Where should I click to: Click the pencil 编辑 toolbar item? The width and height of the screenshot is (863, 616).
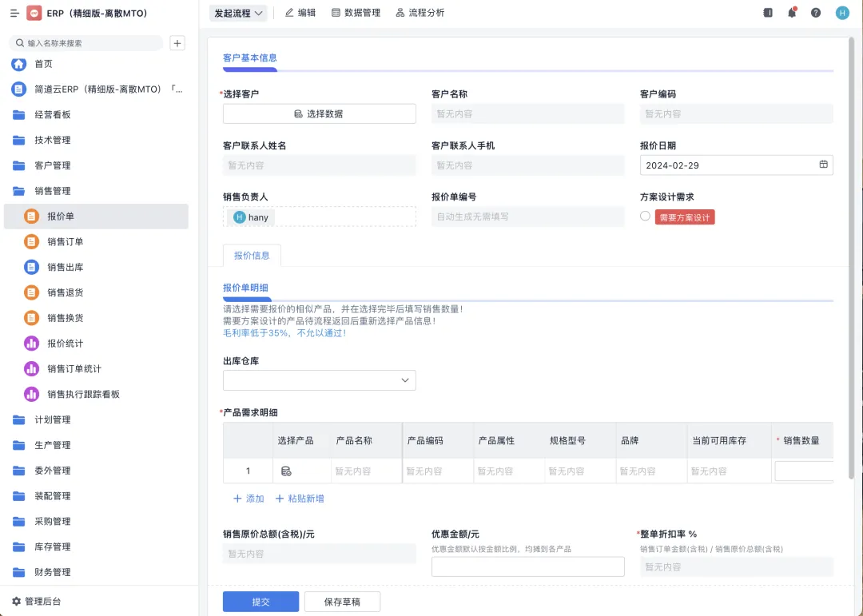click(300, 13)
